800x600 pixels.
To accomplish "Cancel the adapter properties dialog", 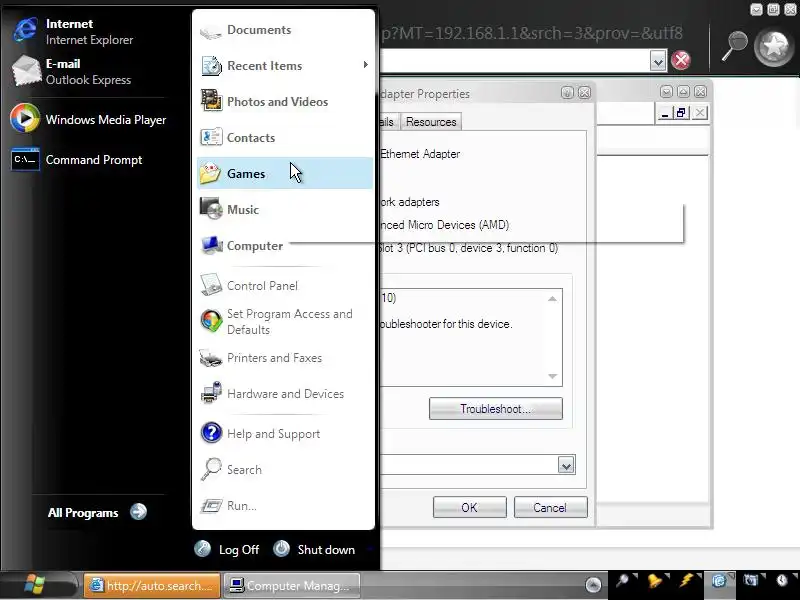I will (x=550, y=508).
